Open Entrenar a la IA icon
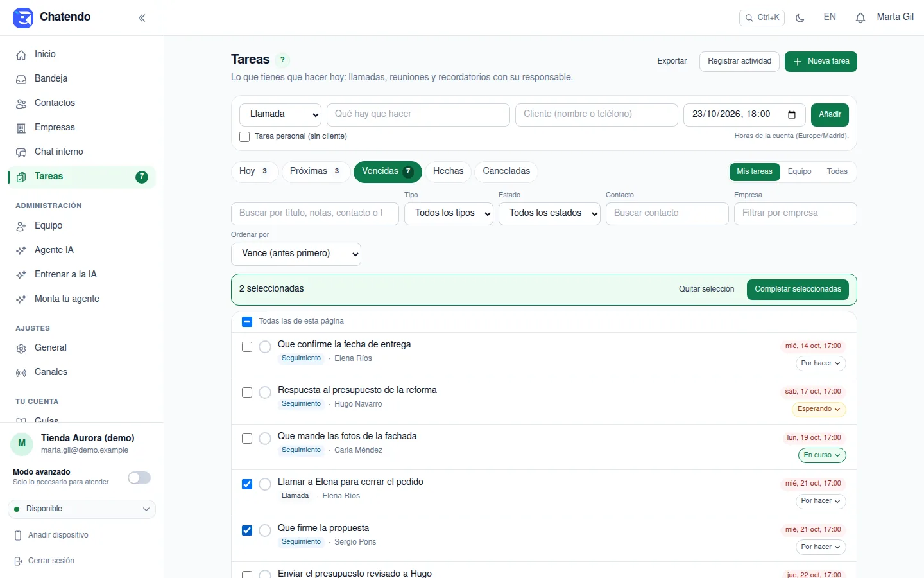This screenshot has height=578, width=924. tap(21, 275)
